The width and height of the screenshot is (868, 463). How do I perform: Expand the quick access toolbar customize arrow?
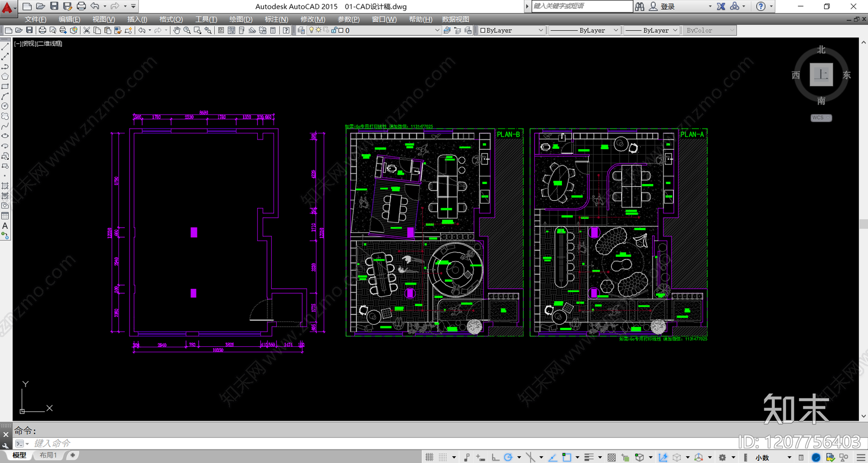(x=133, y=6)
